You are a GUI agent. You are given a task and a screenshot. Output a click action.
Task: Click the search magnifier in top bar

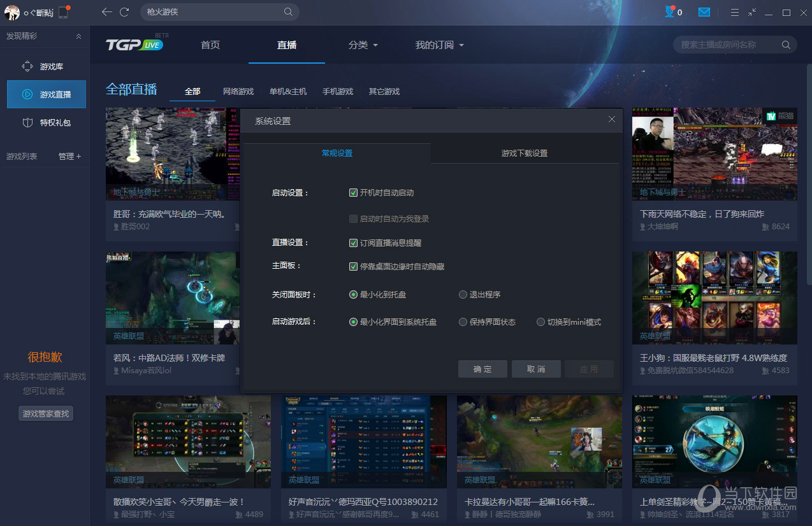288,12
